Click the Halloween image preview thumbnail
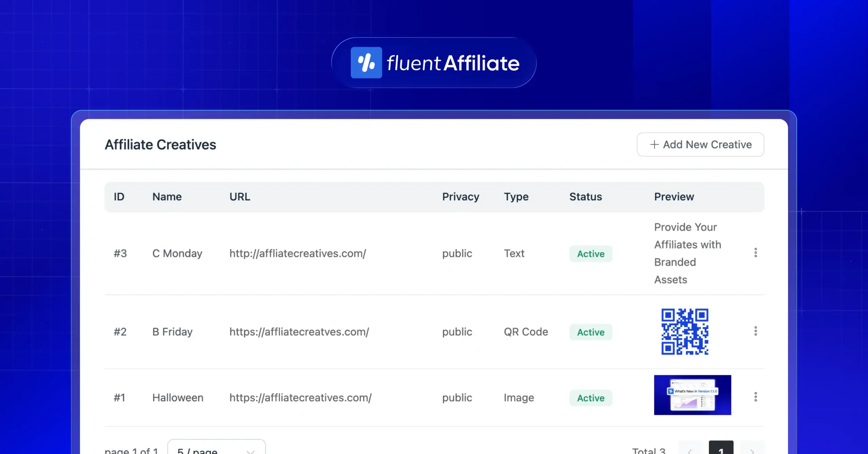The width and height of the screenshot is (868, 454). [x=692, y=395]
